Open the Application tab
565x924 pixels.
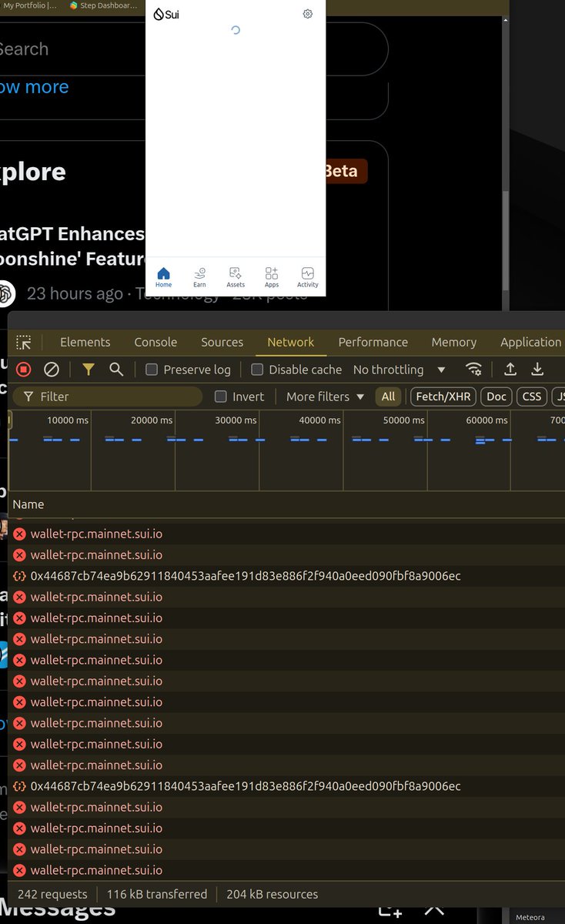[x=531, y=342]
